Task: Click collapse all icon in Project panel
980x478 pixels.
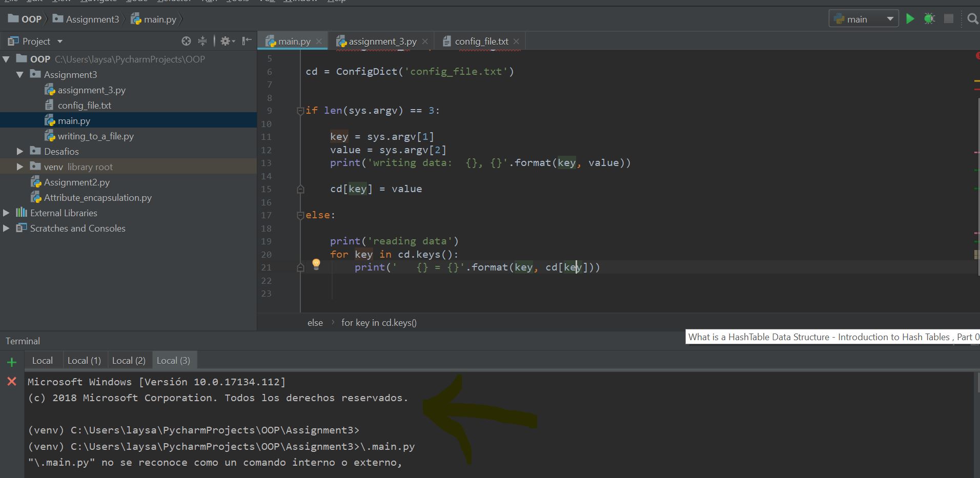Action: click(202, 41)
